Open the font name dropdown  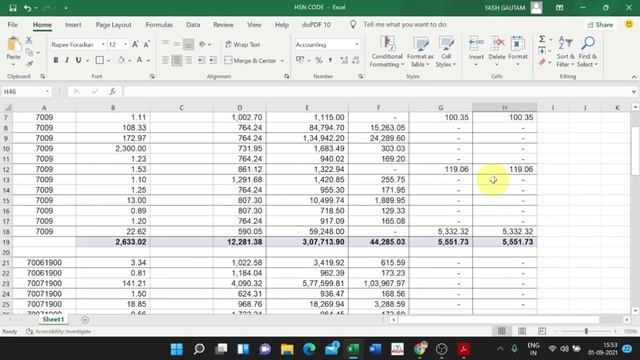tap(103, 44)
